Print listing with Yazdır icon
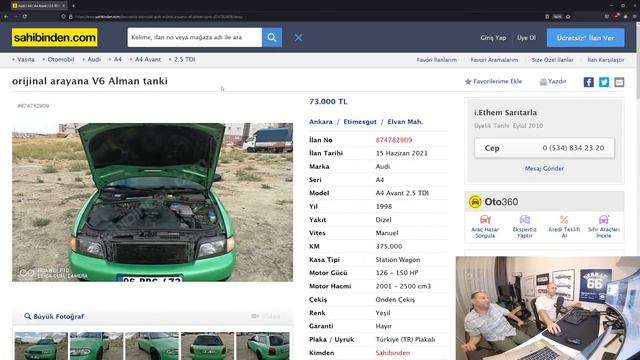The image size is (640, 360). click(x=553, y=82)
